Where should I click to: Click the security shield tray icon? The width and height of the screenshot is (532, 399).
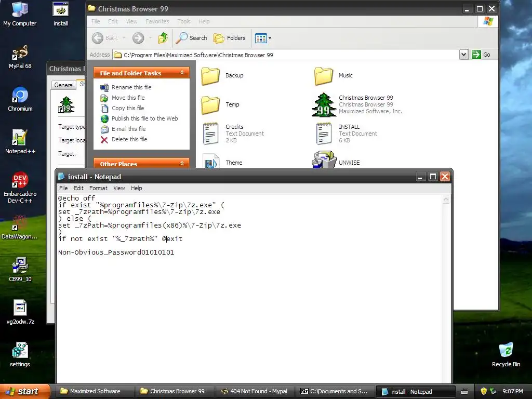tap(484, 391)
